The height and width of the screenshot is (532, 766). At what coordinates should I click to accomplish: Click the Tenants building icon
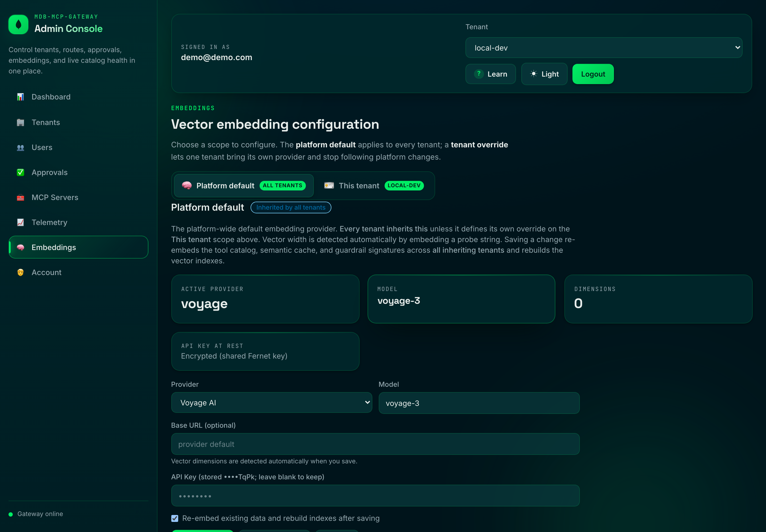(x=20, y=122)
